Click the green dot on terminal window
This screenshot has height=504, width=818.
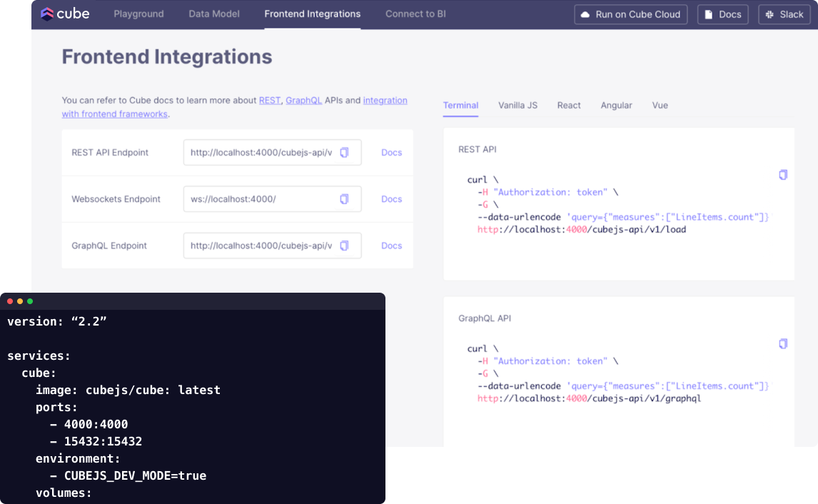30,301
